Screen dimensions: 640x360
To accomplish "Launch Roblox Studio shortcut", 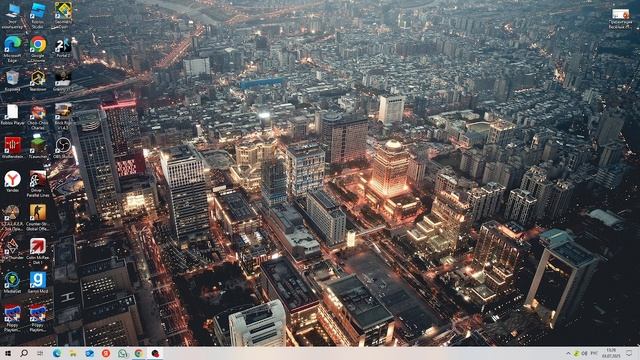I will pyautogui.click(x=38, y=16).
